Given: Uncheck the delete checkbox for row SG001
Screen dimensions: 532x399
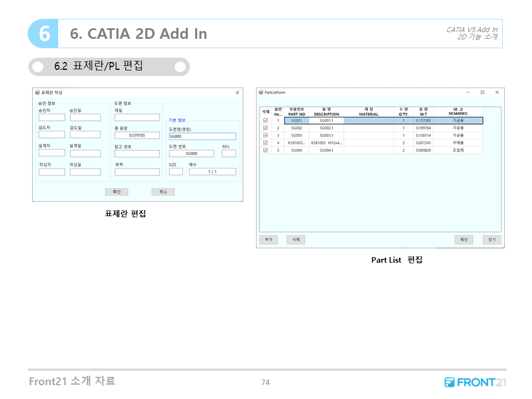Looking at the screenshot, I should coord(265,120).
